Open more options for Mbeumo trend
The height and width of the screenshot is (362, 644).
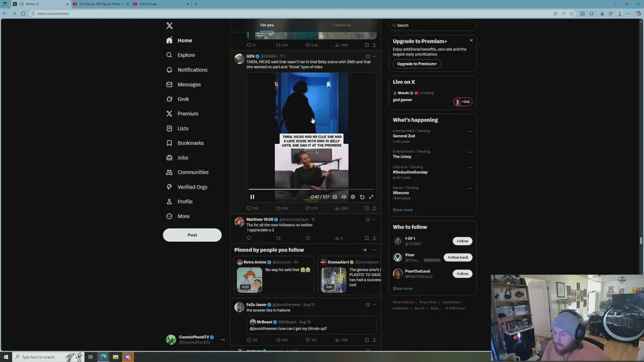470,189
